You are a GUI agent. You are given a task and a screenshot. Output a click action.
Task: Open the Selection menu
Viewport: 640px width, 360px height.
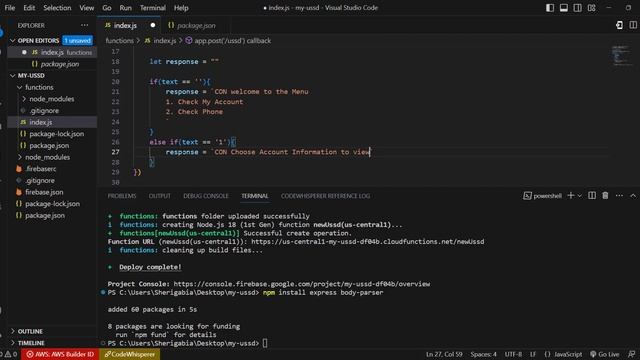pos(57,8)
